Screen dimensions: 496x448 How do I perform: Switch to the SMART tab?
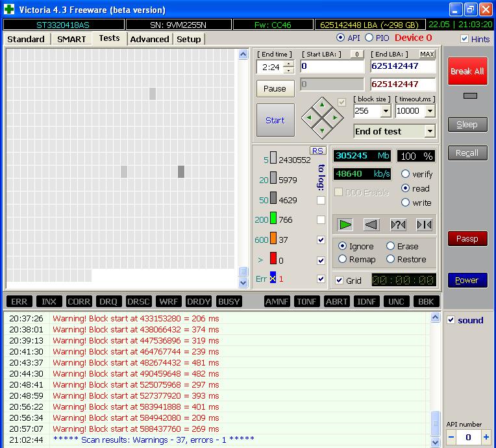tap(71, 39)
